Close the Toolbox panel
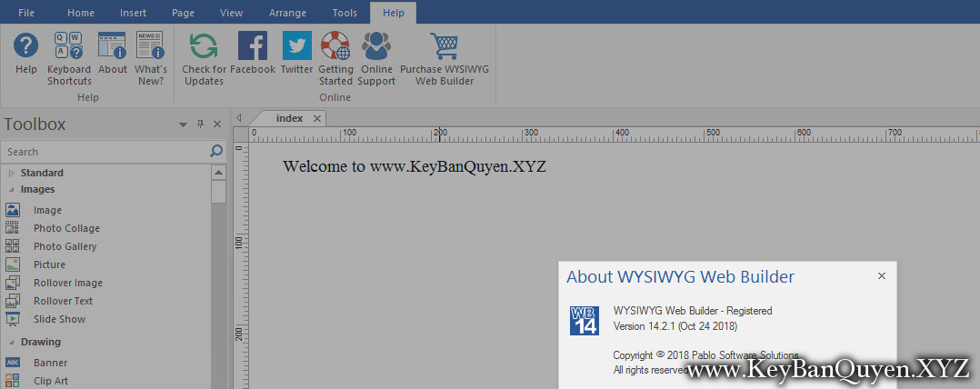Viewport: 980px width, 389px height. pos(217,125)
